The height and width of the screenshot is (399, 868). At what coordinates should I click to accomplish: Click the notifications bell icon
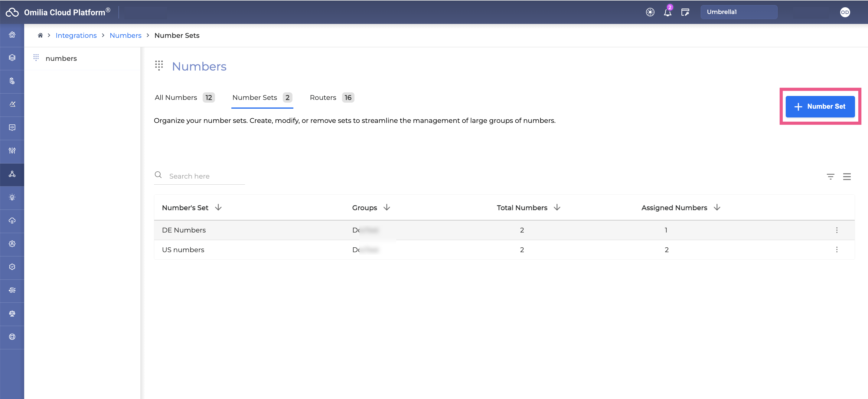click(667, 12)
